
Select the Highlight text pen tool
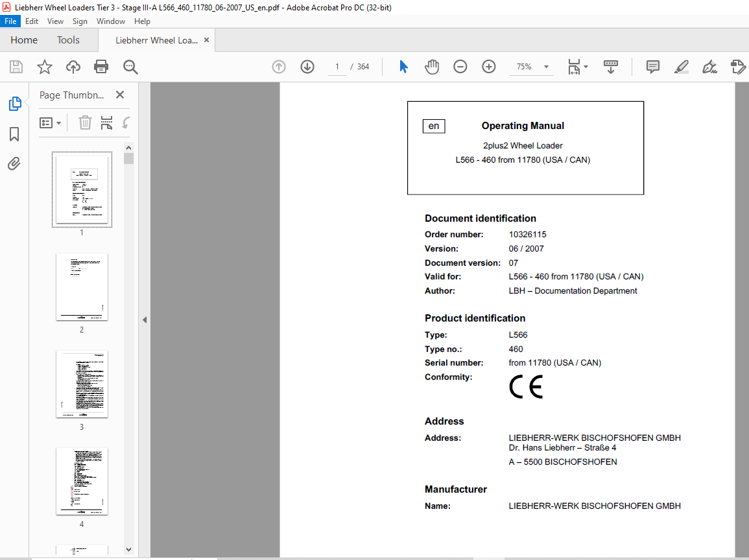[681, 67]
